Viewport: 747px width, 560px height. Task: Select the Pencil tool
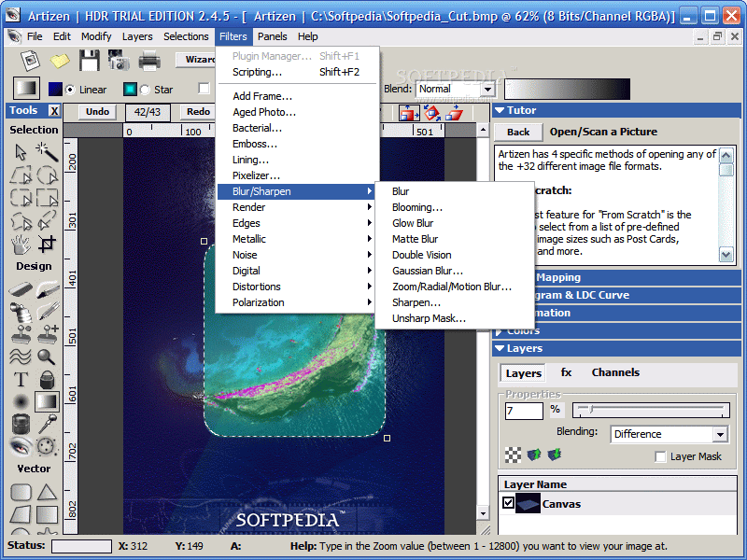click(x=49, y=312)
